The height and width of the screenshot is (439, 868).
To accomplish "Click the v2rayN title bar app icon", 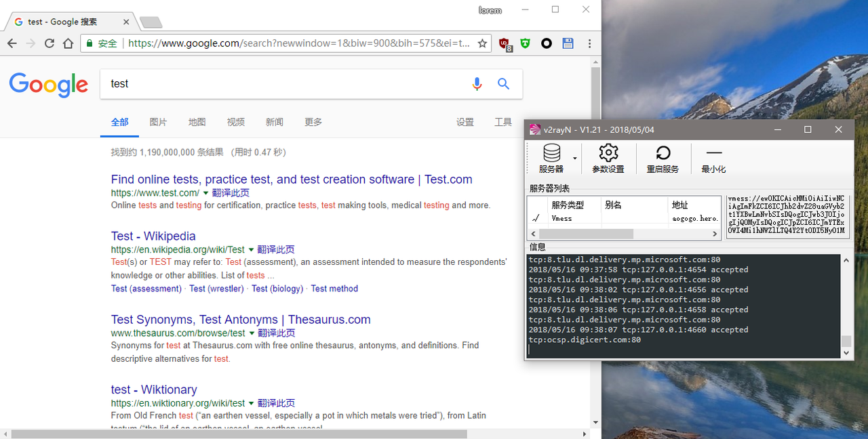I will [535, 129].
